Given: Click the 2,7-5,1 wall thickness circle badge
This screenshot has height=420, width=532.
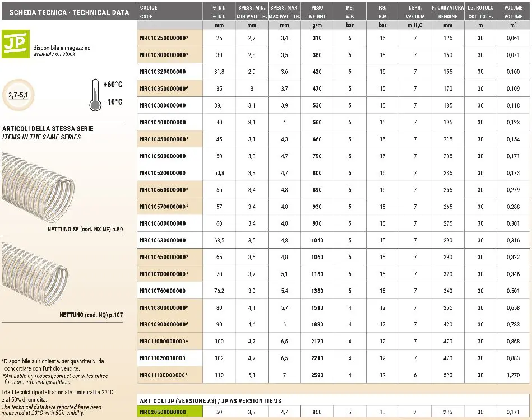Looking at the screenshot, I should click(x=18, y=95).
